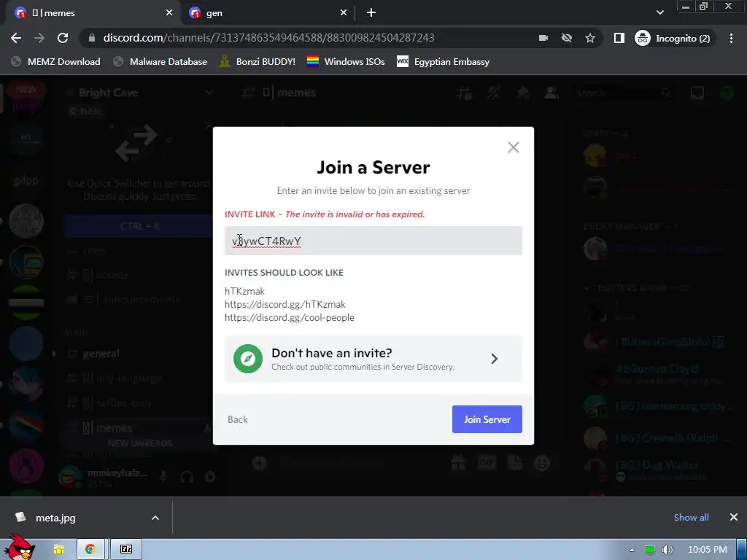Go Back in the join dialog
Viewport: 747px width, 560px height.
pyautogui.click(x=237, y=419)
